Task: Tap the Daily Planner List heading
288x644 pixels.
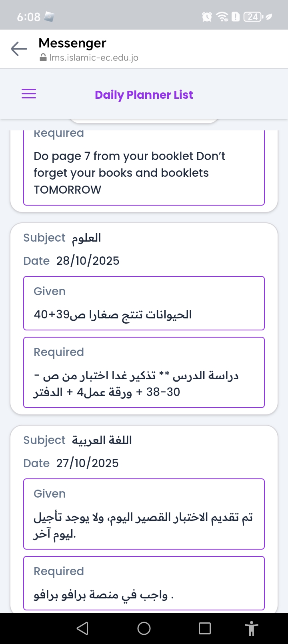Action: [x=144, y=95]
